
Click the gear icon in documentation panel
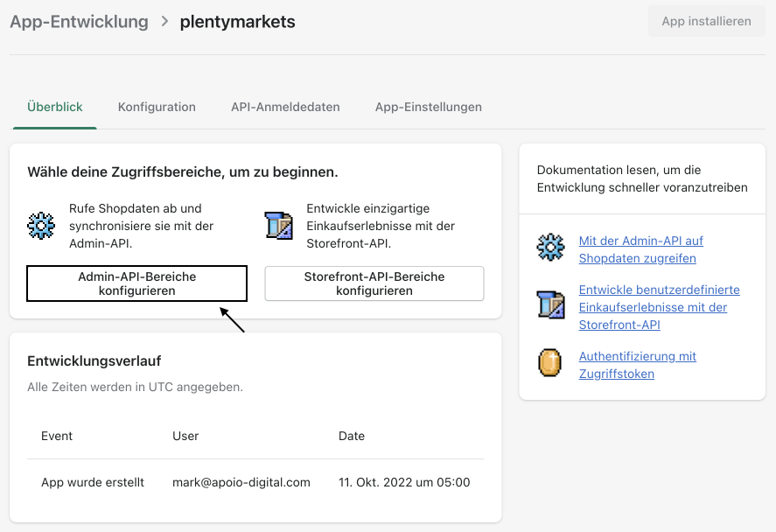550,247
